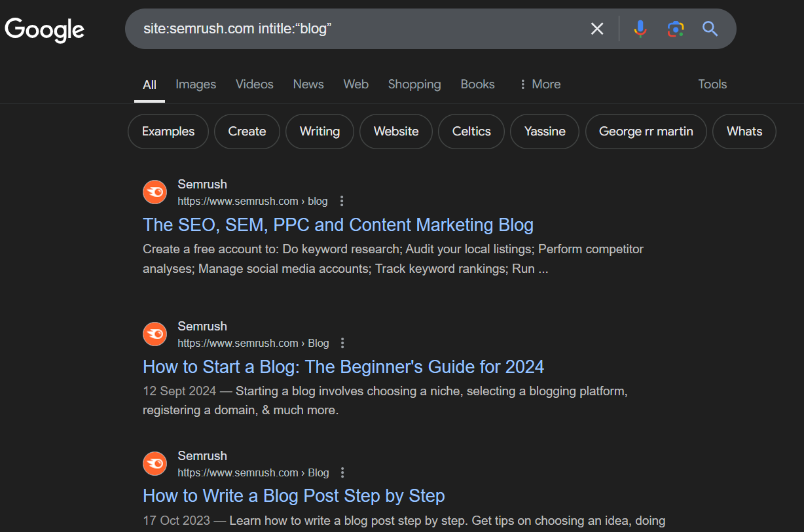Apply the Celtics filter chip
The image size is (804, 532).
(x=471, y=132)
